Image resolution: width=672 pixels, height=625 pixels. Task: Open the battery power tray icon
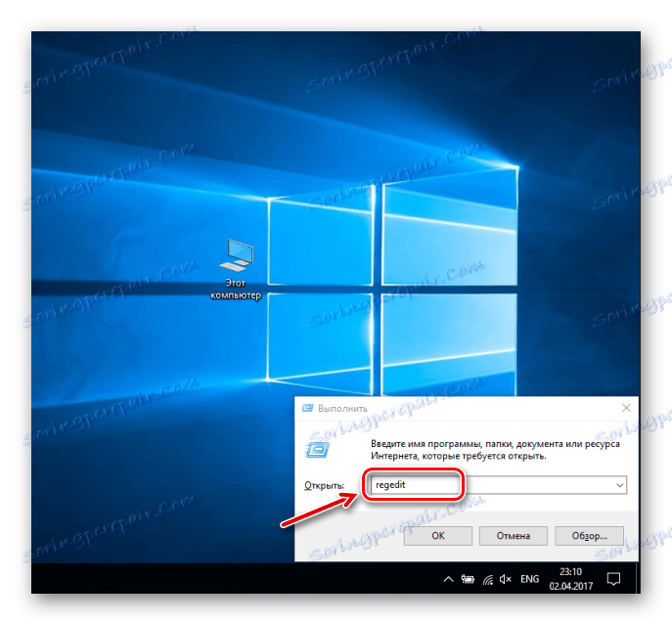click(x=468, y=580)
